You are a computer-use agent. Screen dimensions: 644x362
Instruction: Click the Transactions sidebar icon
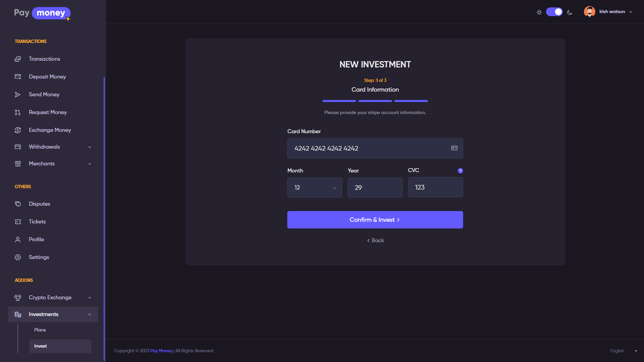coord(18,59)
